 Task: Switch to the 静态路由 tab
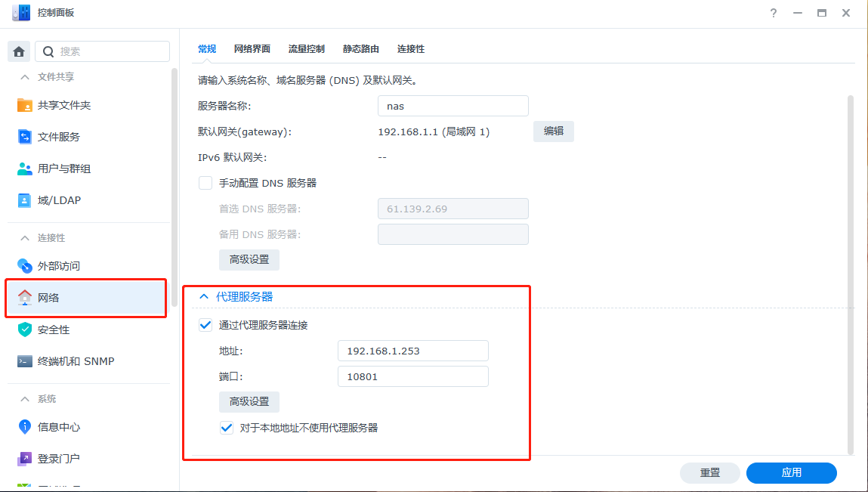coord(360,49)
